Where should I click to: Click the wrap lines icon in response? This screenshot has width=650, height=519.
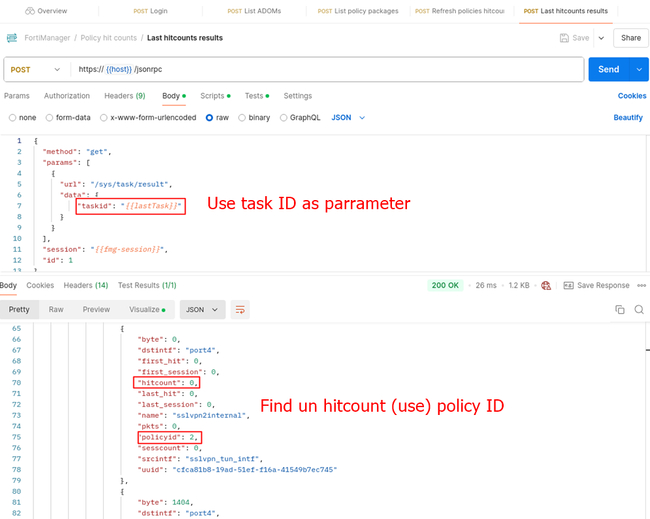241,310
